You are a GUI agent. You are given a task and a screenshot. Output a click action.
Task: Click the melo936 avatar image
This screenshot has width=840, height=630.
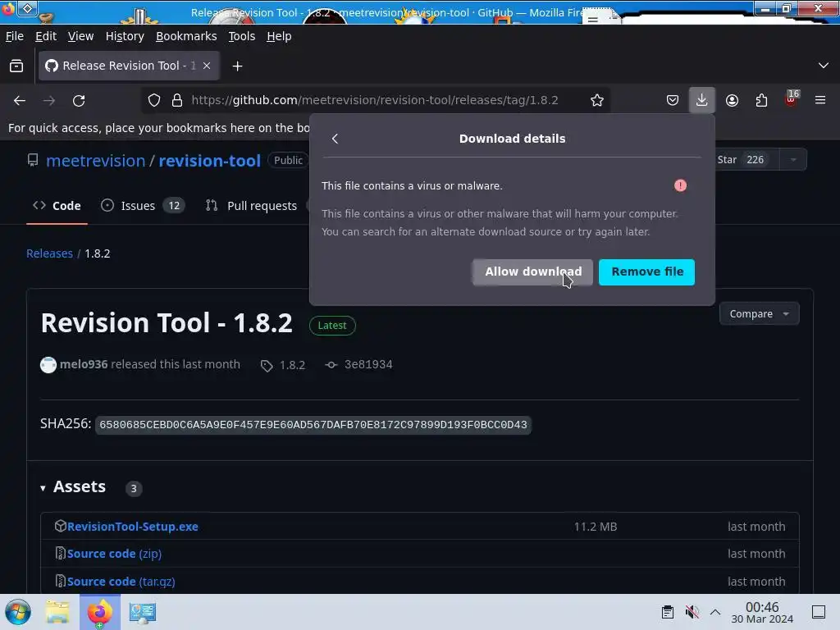48,365
